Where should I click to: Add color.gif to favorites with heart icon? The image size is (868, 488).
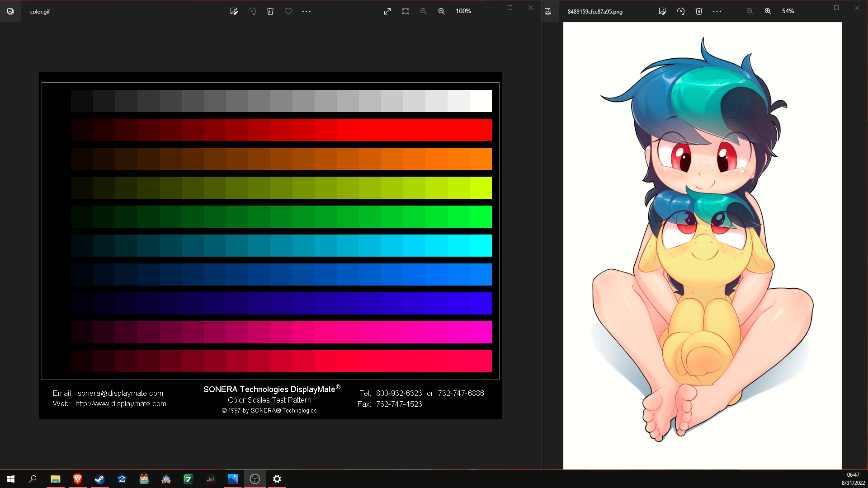[288, 11]
